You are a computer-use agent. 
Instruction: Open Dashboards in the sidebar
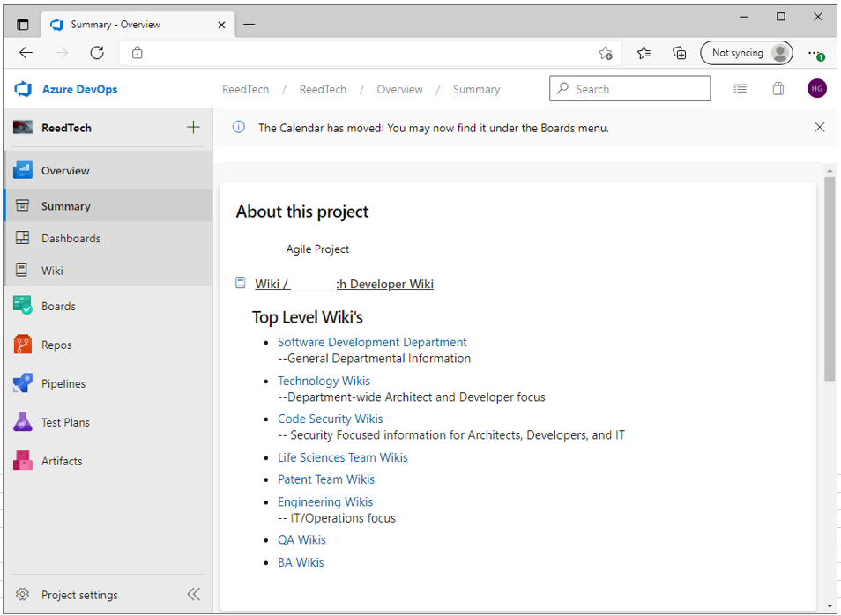pos(108,238)
